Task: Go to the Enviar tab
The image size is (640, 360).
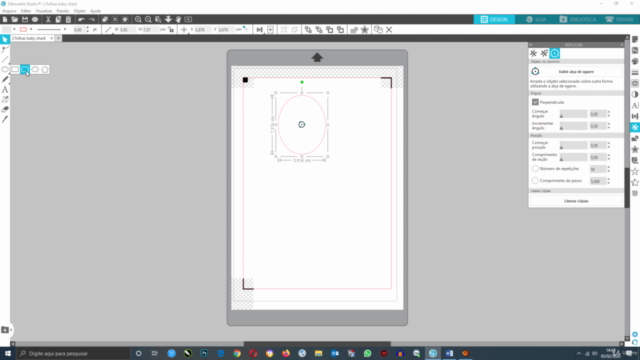Action: pos(619,19)
